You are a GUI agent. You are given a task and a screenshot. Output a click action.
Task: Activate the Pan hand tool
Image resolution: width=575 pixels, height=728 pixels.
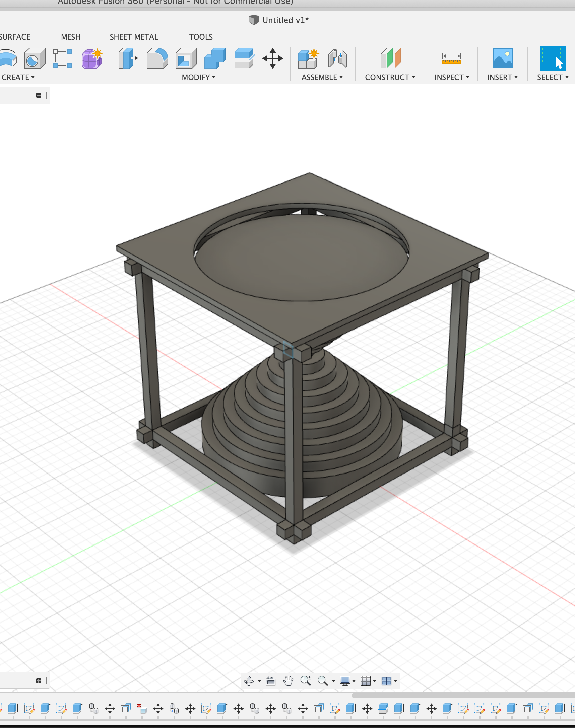point(288,680)
